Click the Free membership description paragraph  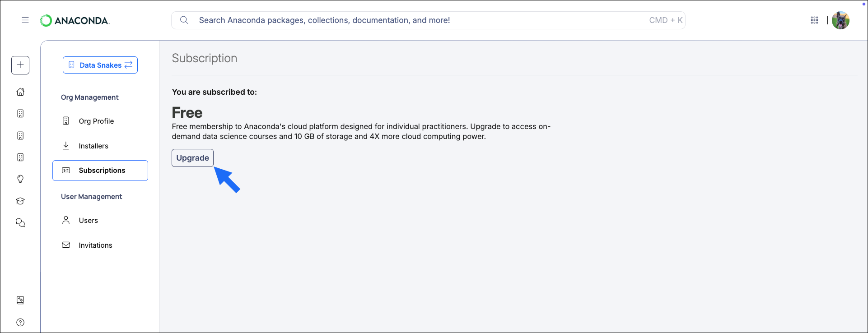pos(361,131)
